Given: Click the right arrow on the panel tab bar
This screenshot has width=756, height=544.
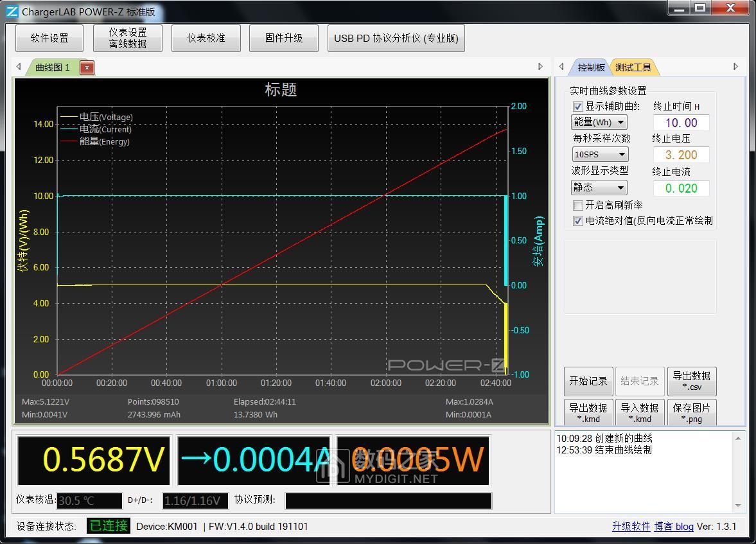Looking at the screenshot, I should pyautogui.click(x=735, y=66).
